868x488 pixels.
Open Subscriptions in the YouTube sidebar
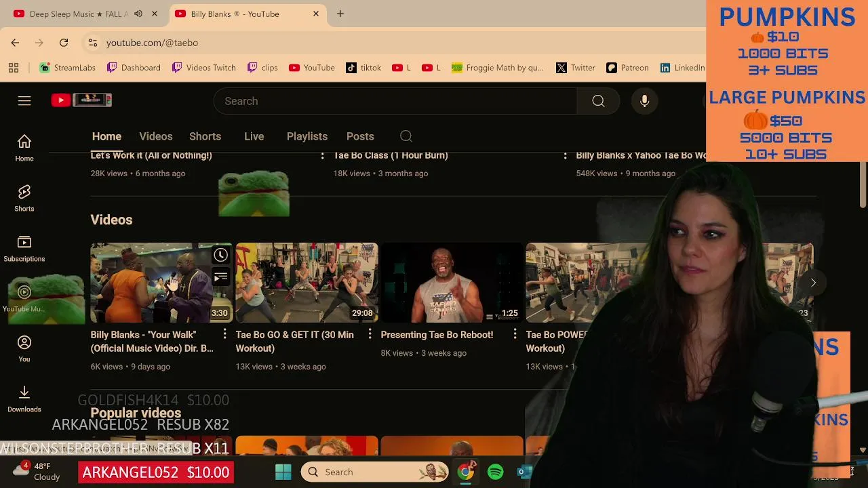pyautogui.click(x=24, y=248)
